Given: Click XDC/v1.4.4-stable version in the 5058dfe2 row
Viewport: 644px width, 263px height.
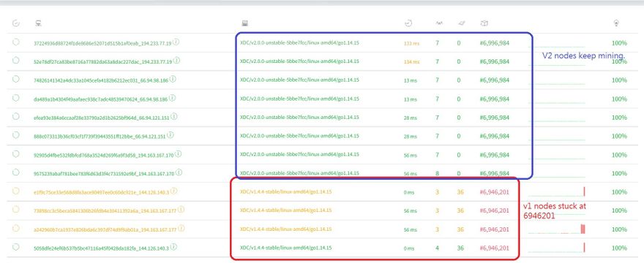Looking at the screenshot, I should (286, 248).
